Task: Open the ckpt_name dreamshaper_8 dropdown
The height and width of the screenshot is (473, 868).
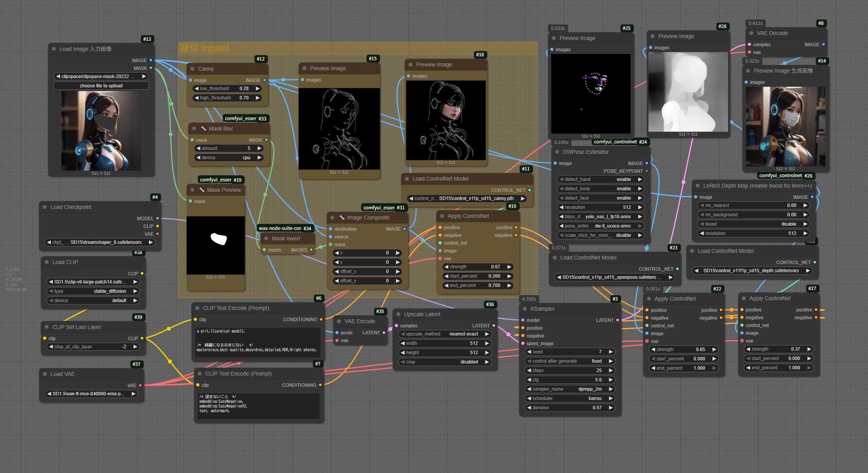Action: (100, 242)
